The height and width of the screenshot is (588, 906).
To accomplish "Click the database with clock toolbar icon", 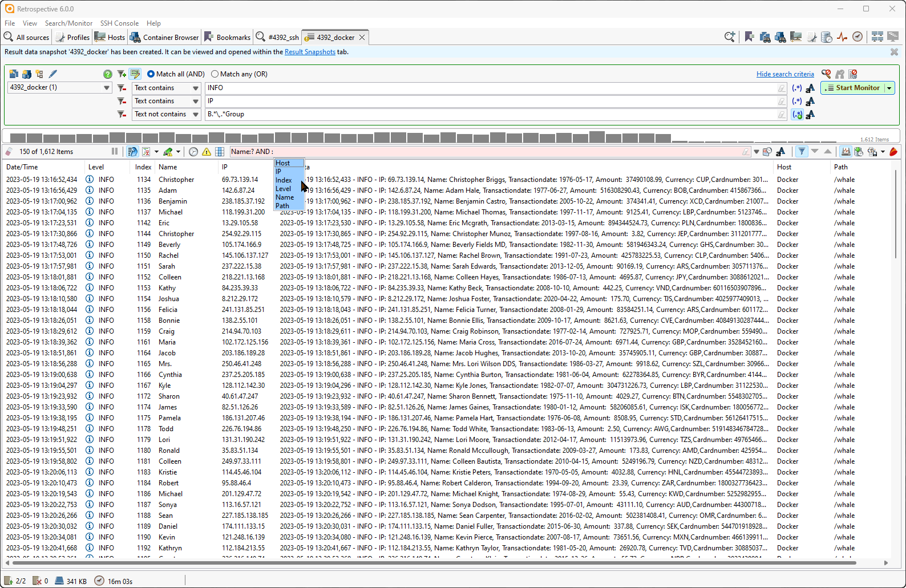I will 827,37.
